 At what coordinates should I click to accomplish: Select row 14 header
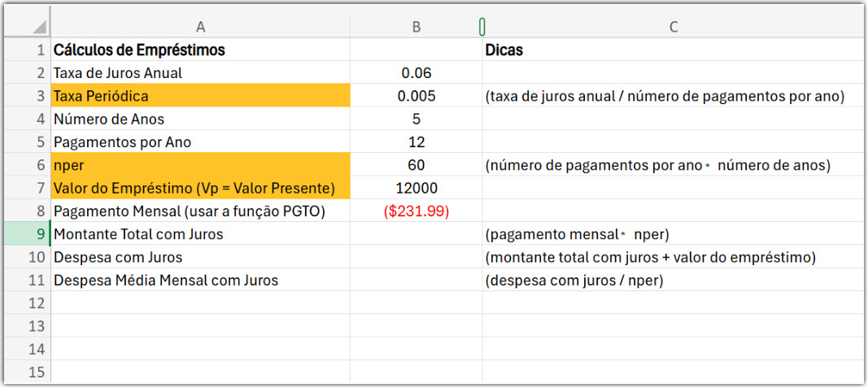27,349
